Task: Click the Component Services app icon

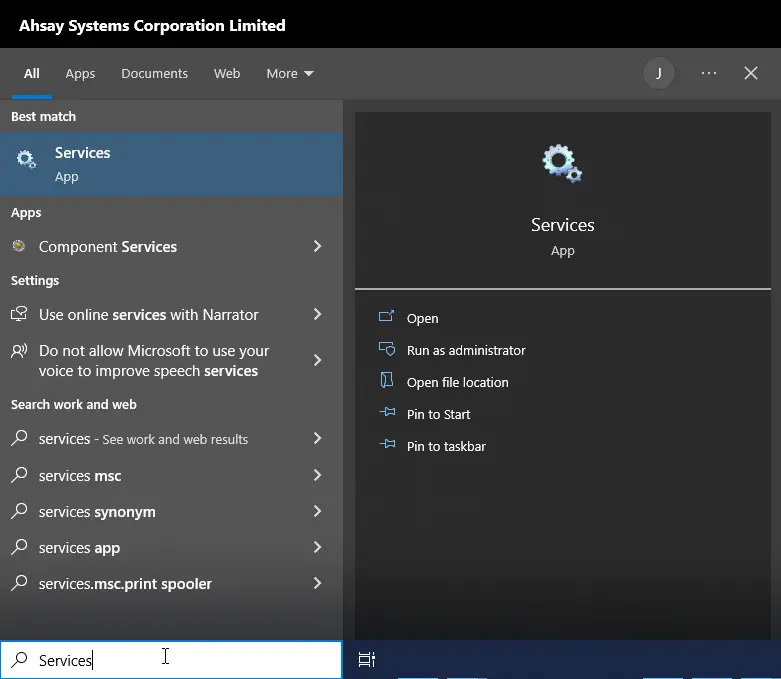Action: pyautogui.click(x=19, y=246)
